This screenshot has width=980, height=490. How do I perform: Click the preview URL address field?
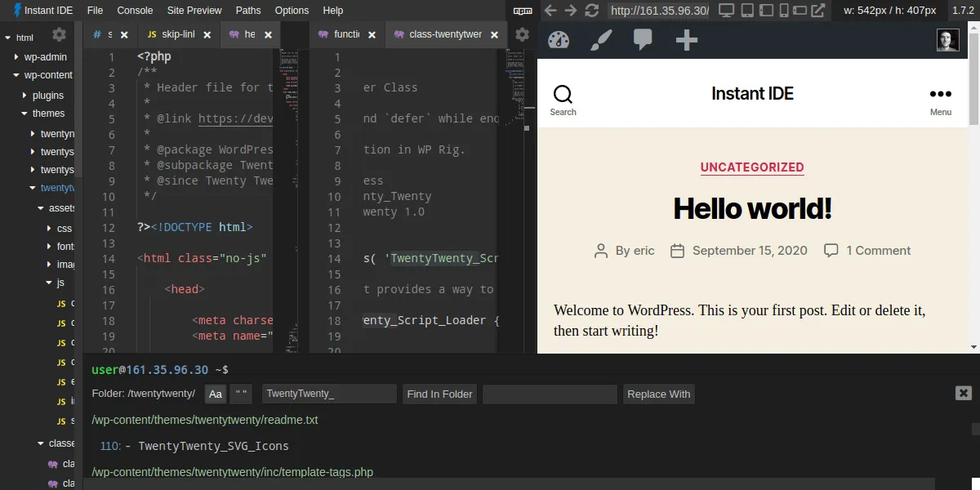coord(660,11)
